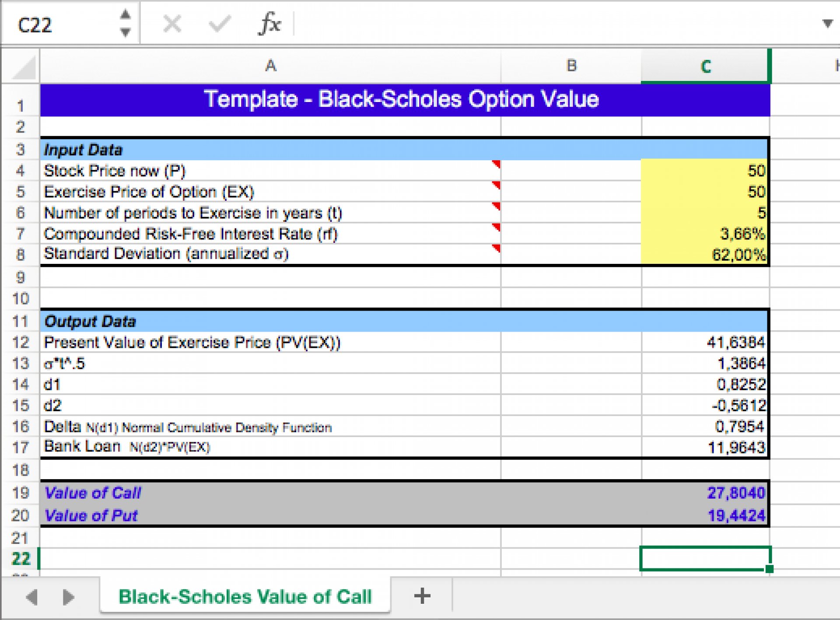
Task: Select Input Data header cell
Action: pos(270,150)
